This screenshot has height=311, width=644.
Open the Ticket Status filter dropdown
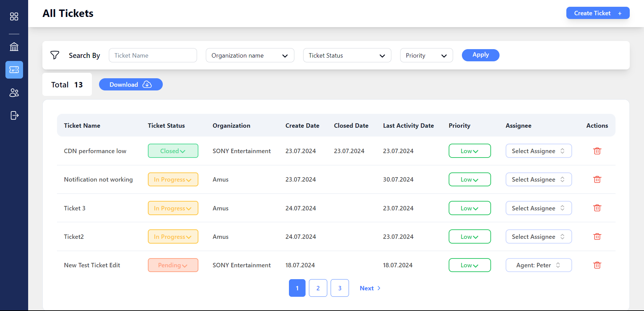pyautogui.click(x=347, y=55)
